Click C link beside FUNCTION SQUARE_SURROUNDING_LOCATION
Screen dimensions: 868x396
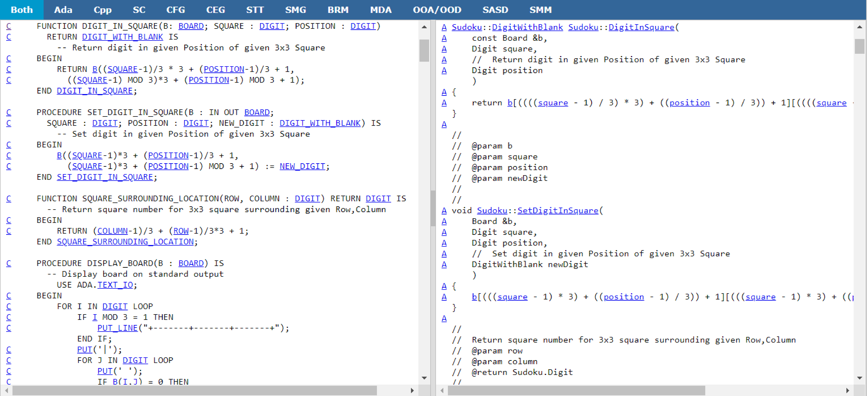pyautogui.click(x=9, y=199)
